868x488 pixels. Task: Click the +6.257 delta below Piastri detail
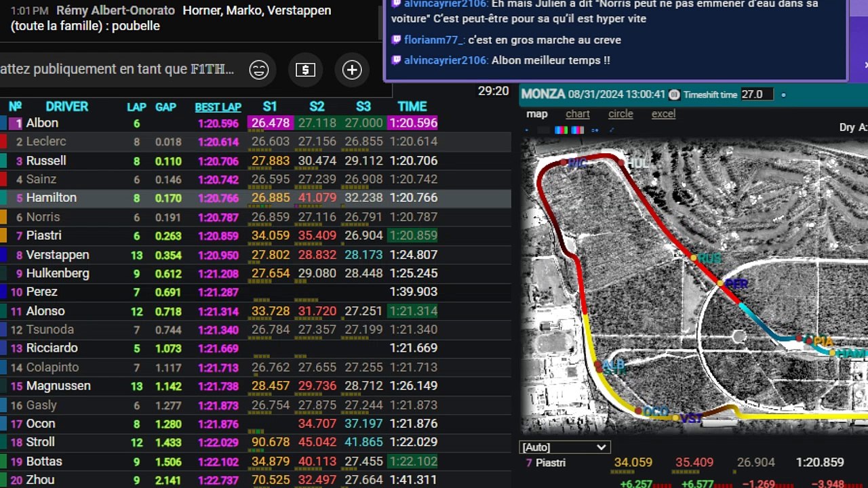[x=637, y=484]
